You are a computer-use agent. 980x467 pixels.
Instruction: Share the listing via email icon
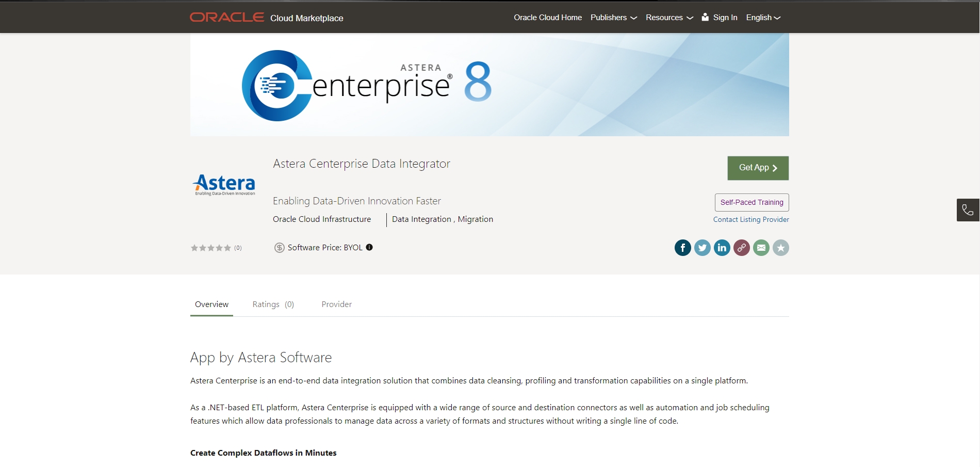[761, 248]
